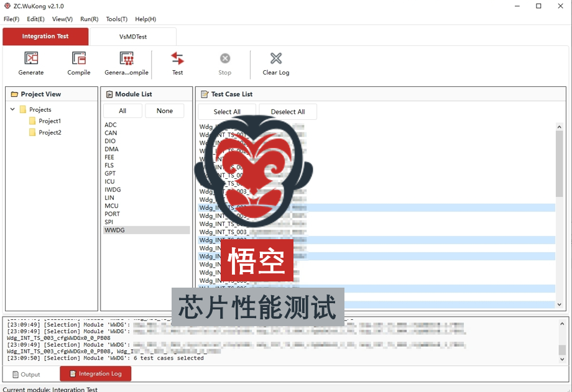Open the Tools(T) menu

click(117, 19)
